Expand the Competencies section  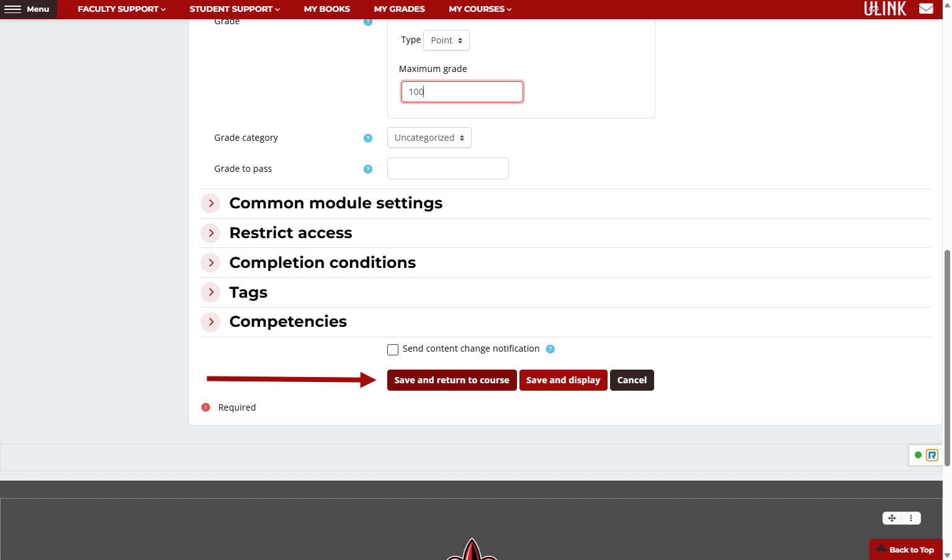point(211,322)
